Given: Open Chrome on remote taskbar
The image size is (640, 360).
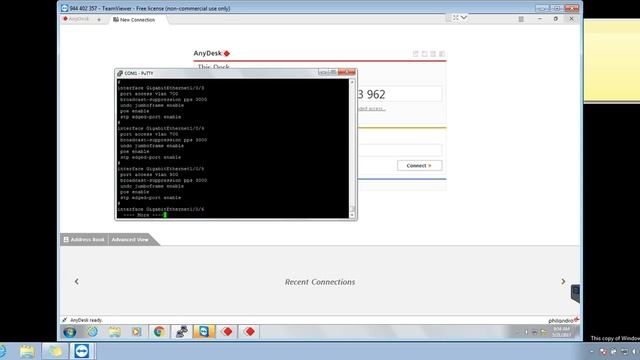Looking at the screenshot, I should 159,332.
